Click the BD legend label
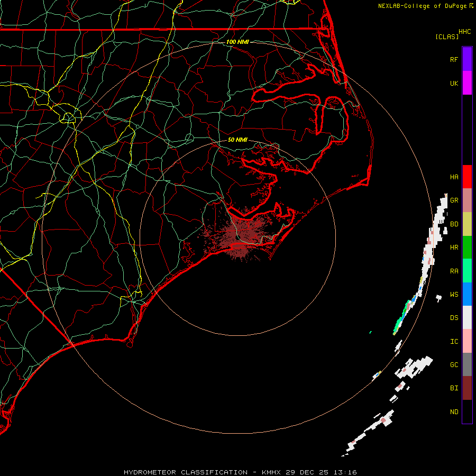 click(x=454, y=224)
